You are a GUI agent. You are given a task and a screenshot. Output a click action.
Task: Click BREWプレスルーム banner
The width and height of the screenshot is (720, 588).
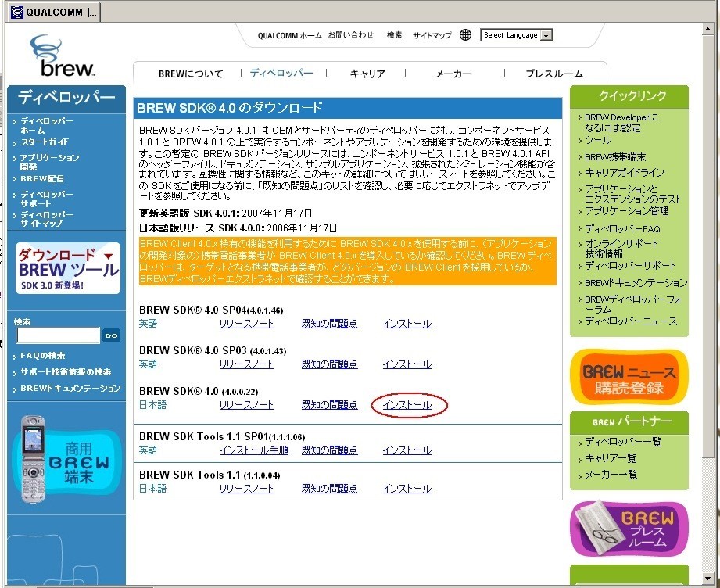coord(629,529)
